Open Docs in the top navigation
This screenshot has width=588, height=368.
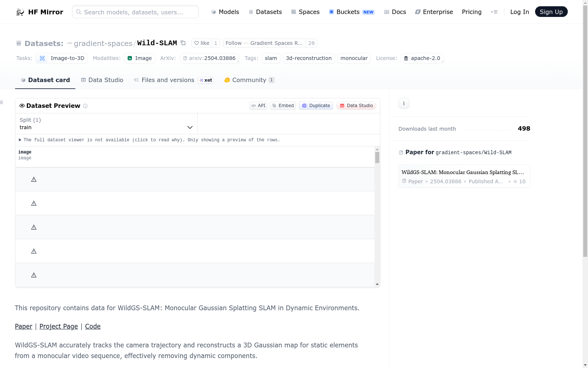coord(395,12)
